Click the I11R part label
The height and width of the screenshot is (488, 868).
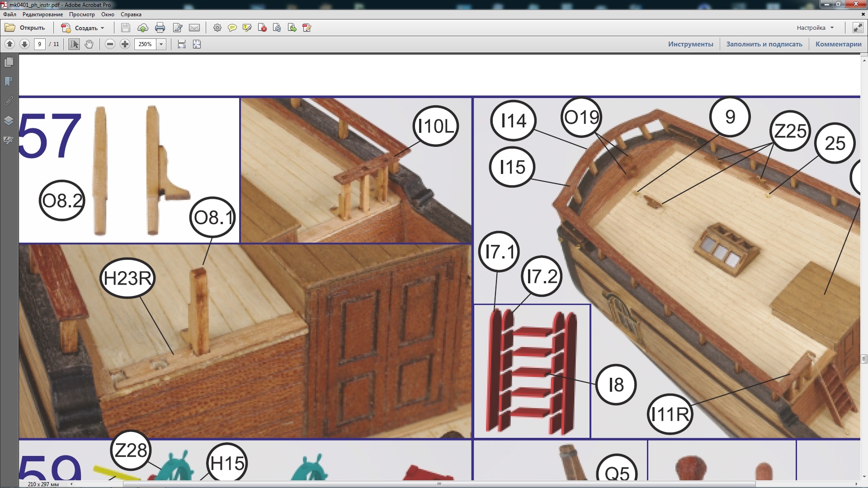pyautogui.click(x=670, y=414)
